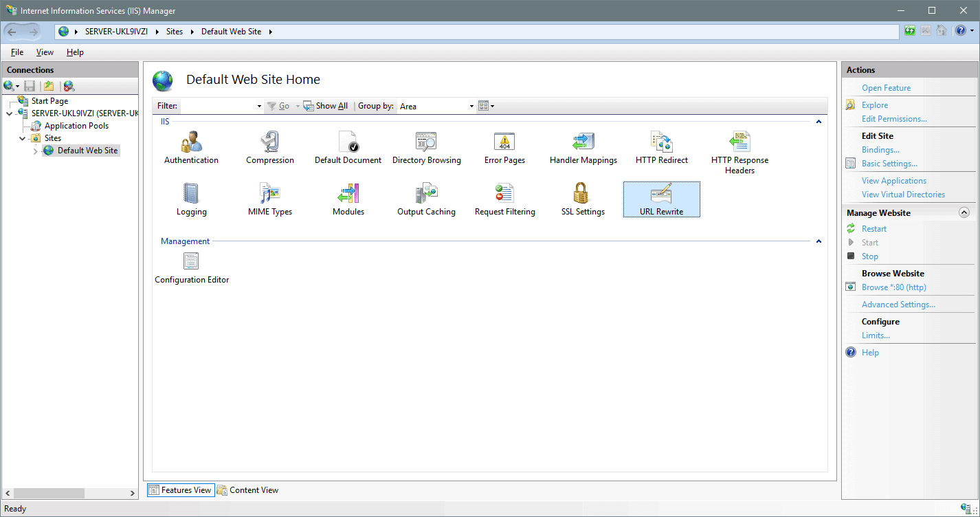Open the File menu

click(17, 52)
